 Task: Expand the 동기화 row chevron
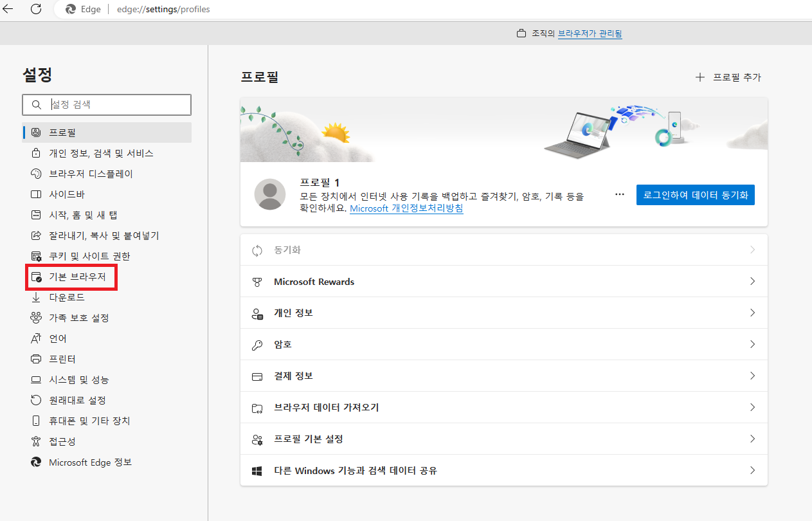pyautogui.click(x=752, y=250)
